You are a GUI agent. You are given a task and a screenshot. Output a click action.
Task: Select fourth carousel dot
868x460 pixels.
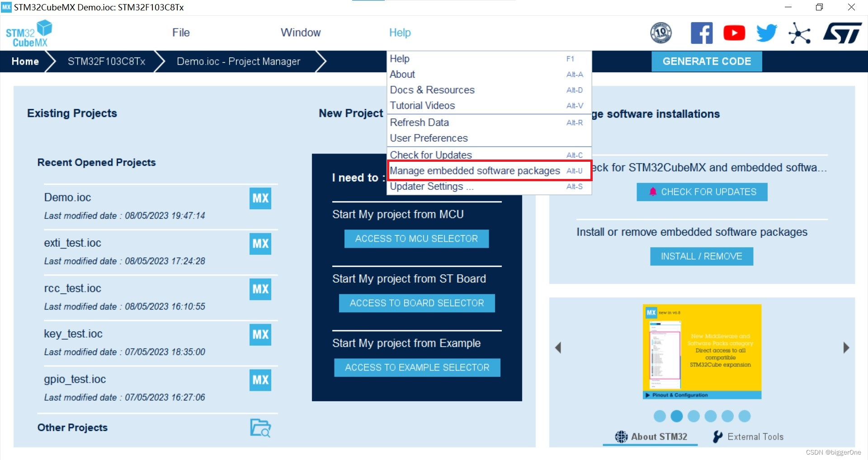coord(711,416)
